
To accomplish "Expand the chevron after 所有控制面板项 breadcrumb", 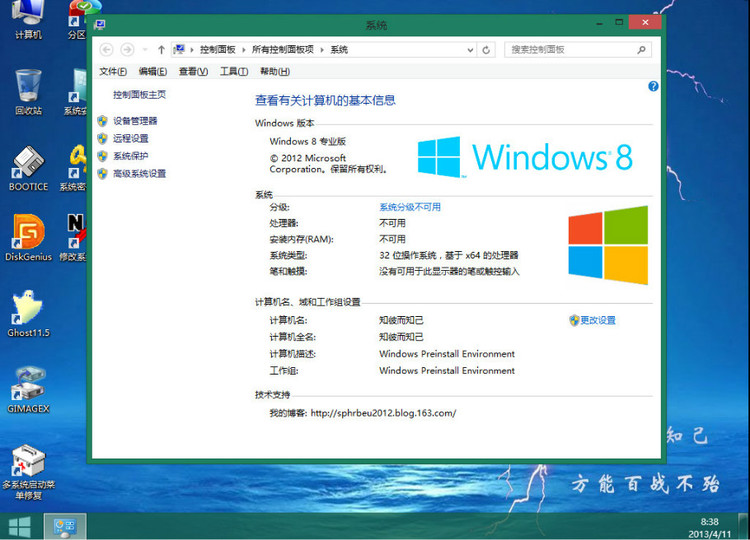I will click(x=322, y=50).
